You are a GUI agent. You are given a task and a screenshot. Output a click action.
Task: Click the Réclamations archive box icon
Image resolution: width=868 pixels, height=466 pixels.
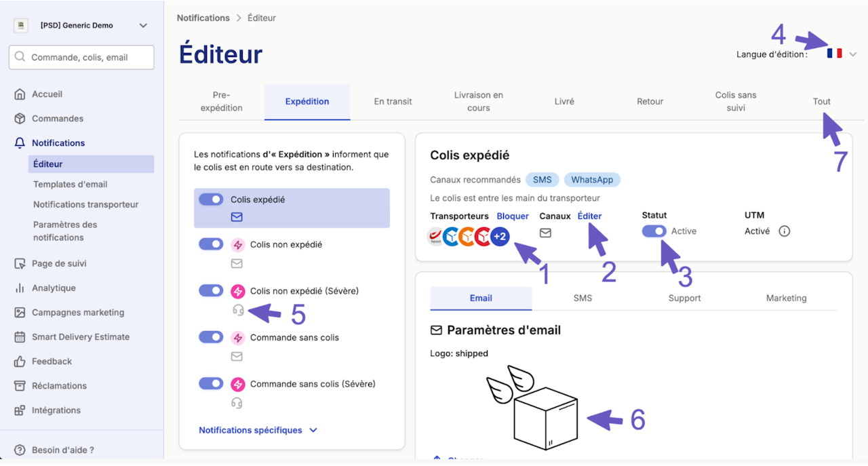click(x=20, y=386)
